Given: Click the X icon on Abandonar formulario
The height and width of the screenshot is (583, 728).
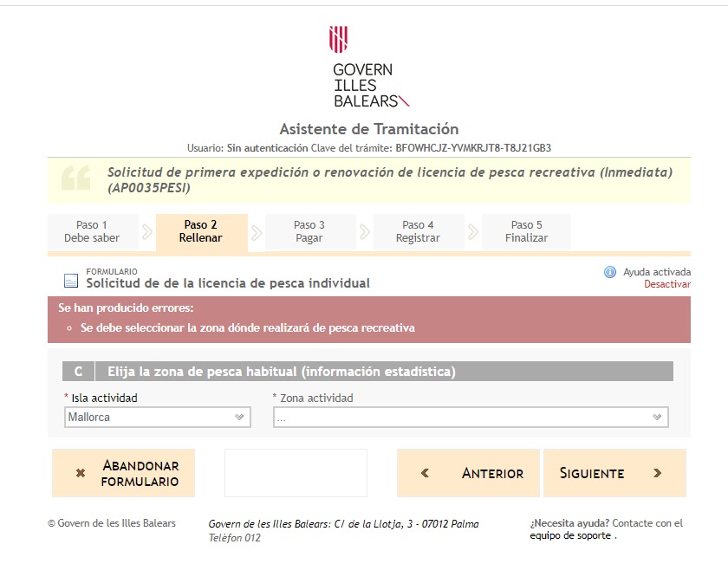Looking at the screenshot, I should click(81, 473).
